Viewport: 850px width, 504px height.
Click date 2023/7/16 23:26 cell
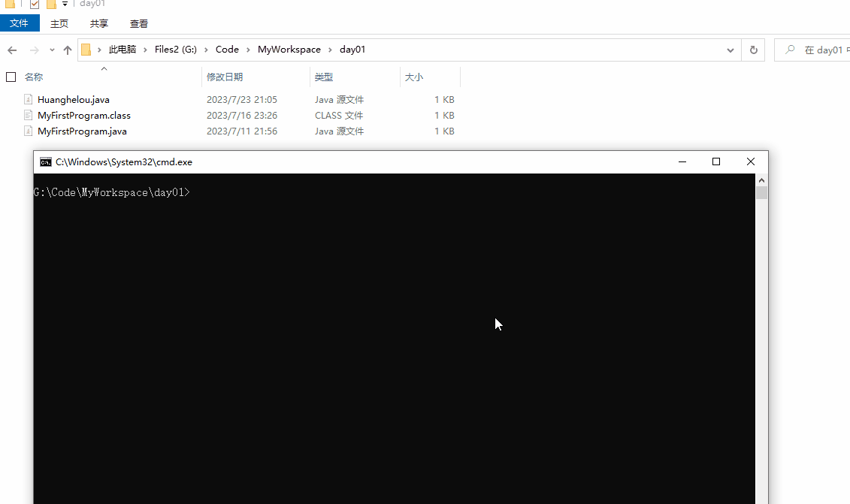click(242, 116)
